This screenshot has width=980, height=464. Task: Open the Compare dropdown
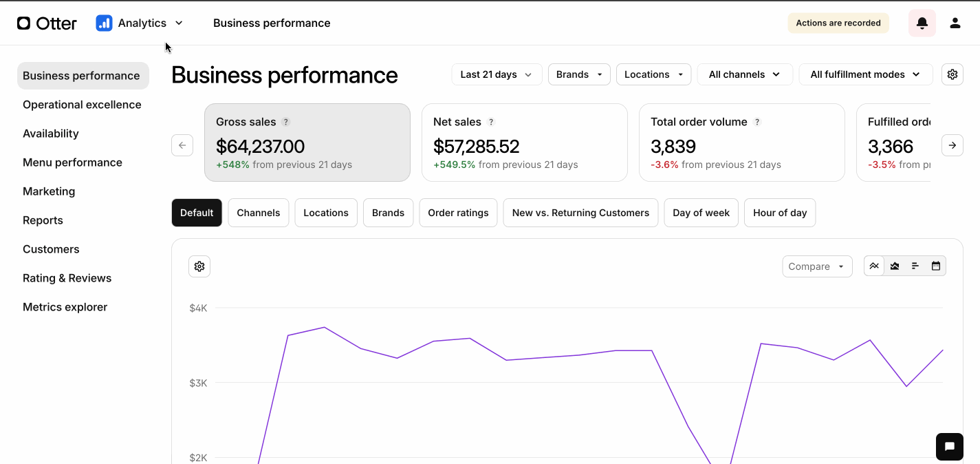point(816,266)
